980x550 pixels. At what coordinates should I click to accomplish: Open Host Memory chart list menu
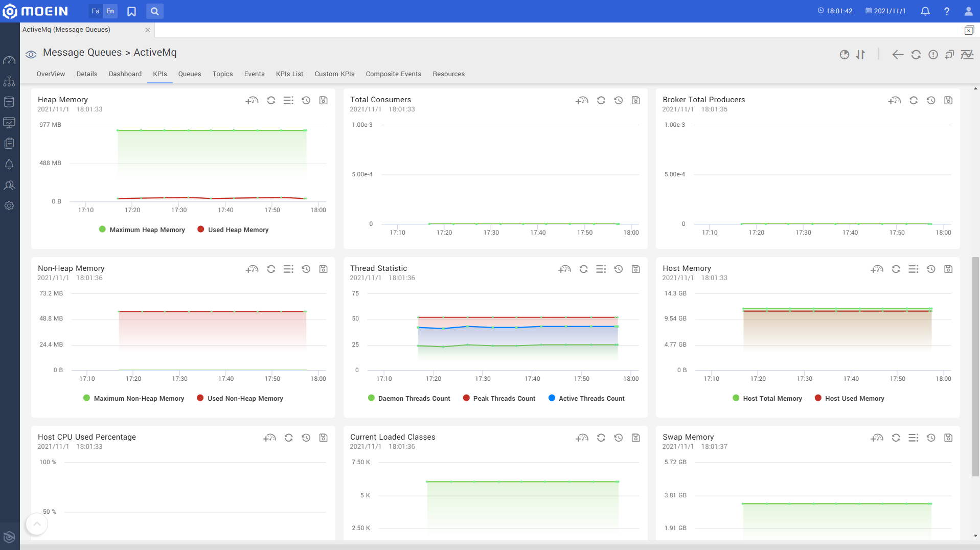[914, 269]
